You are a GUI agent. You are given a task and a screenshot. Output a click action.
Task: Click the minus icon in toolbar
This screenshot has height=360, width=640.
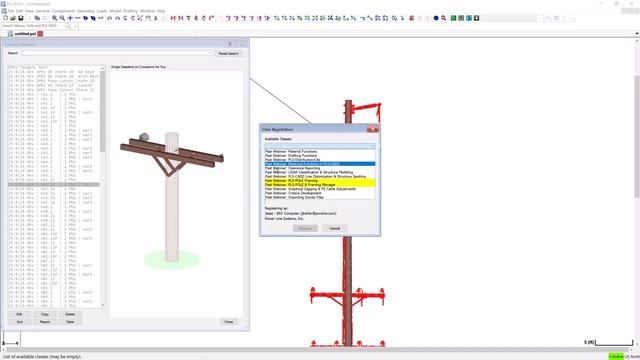[78, 18]
